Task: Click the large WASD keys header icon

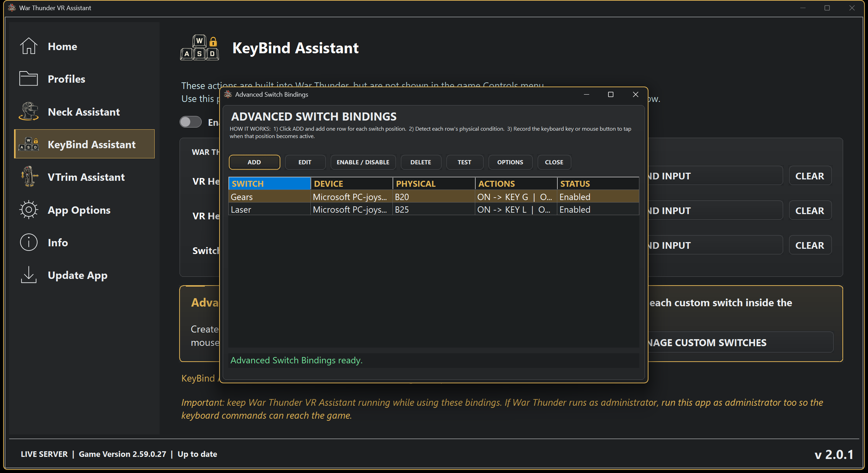Action: [200, 48]
